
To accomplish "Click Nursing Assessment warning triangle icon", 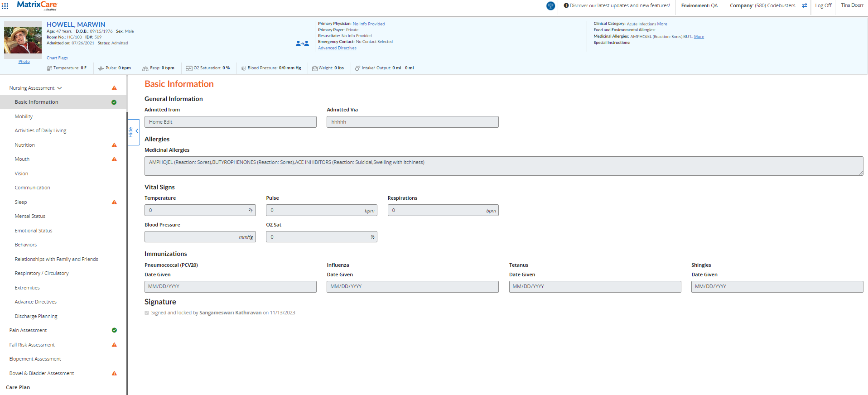I will [x=114, y=88].
